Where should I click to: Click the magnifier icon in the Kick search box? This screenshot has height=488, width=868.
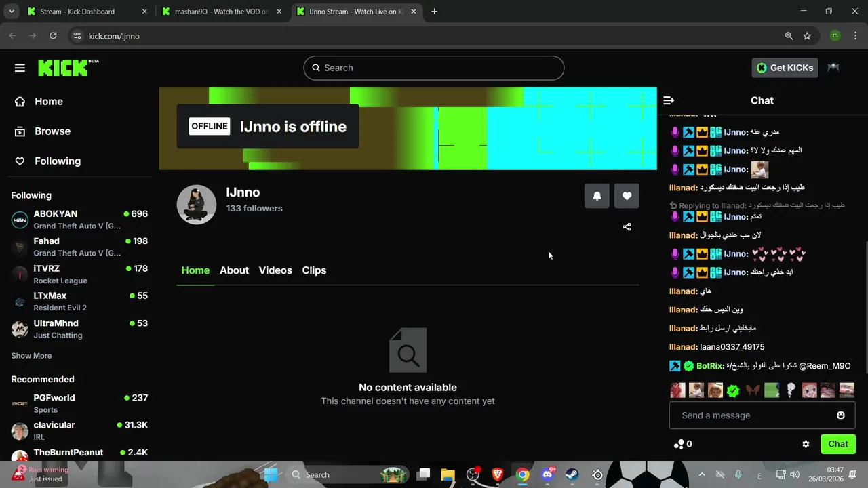[x=315, y=68]
